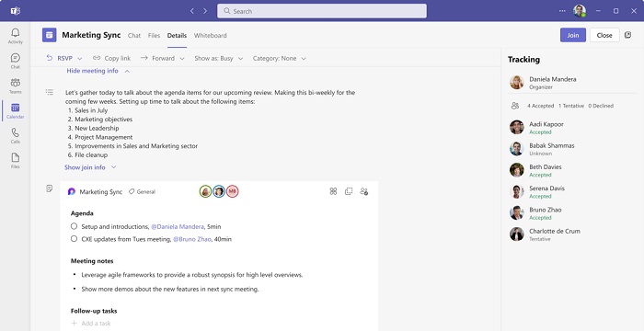Open the more options ellipsis menu
The image size is (644, 331).
(x=562, y=11)
